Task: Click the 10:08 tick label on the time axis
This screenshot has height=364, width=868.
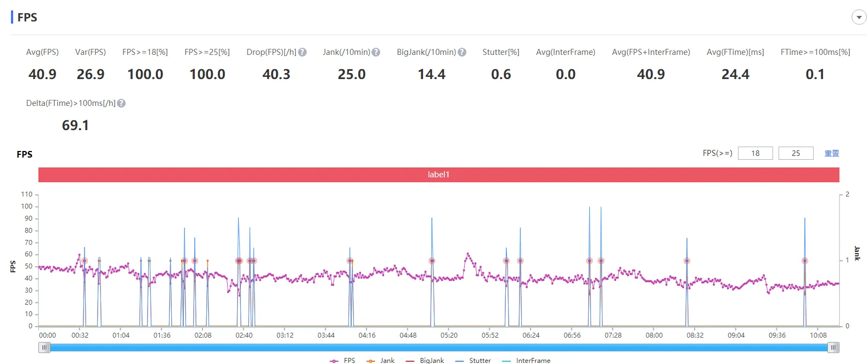Action: click(x=818, y=335)
